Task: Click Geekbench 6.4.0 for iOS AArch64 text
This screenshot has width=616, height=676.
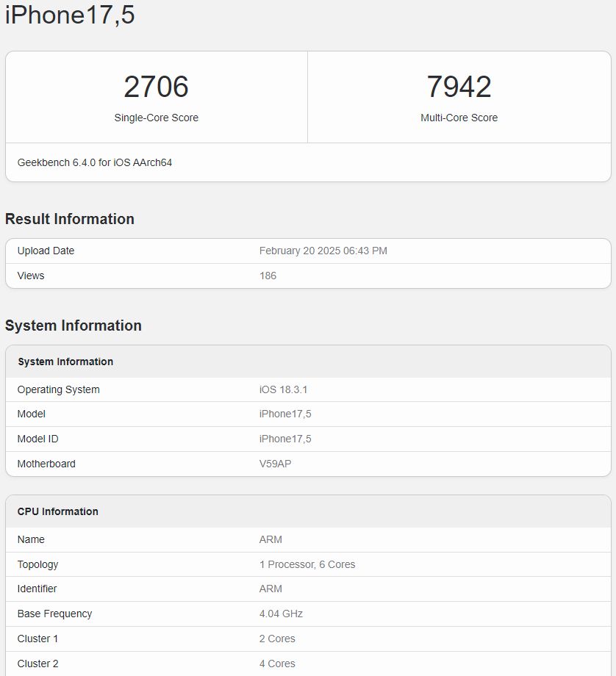Action: (x=95, y=162)
